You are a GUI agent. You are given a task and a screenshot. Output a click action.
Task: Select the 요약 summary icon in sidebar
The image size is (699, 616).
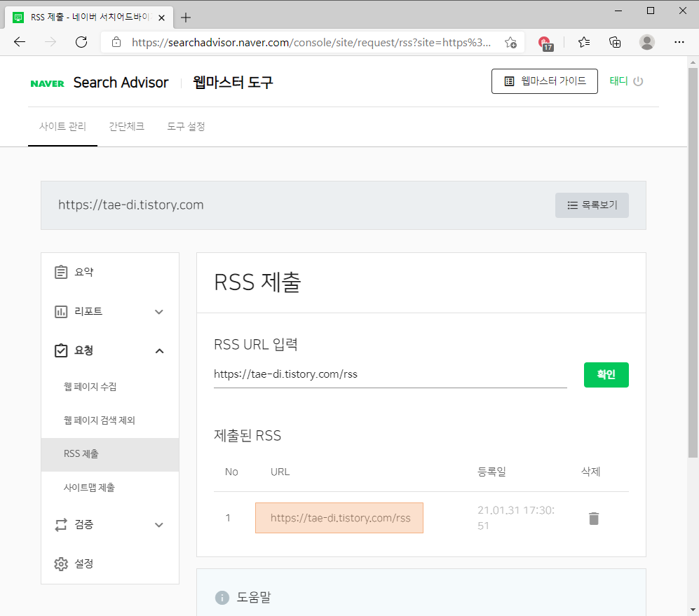click(61, 272)
